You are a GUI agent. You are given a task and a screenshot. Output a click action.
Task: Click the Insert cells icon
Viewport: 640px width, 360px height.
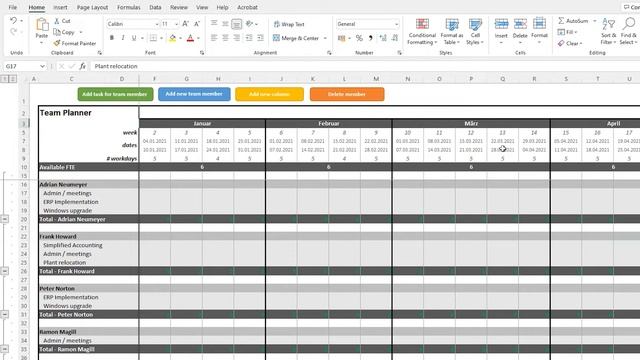click(501, 24)
